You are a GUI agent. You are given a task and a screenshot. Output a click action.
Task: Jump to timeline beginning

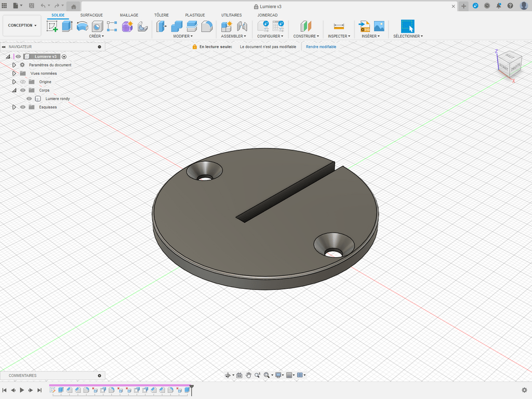pos(4,390)
